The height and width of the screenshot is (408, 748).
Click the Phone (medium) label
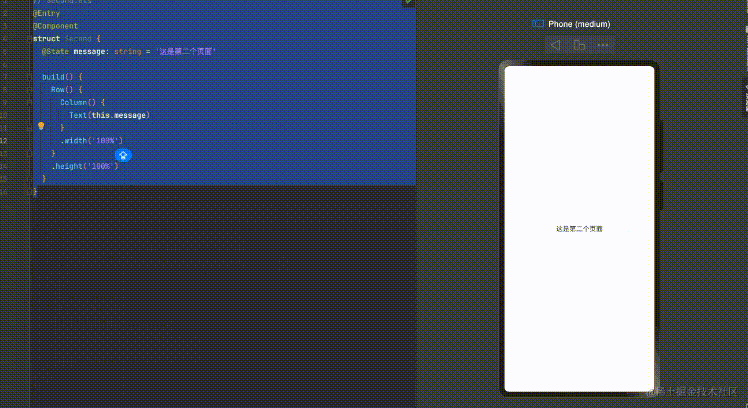579,24
